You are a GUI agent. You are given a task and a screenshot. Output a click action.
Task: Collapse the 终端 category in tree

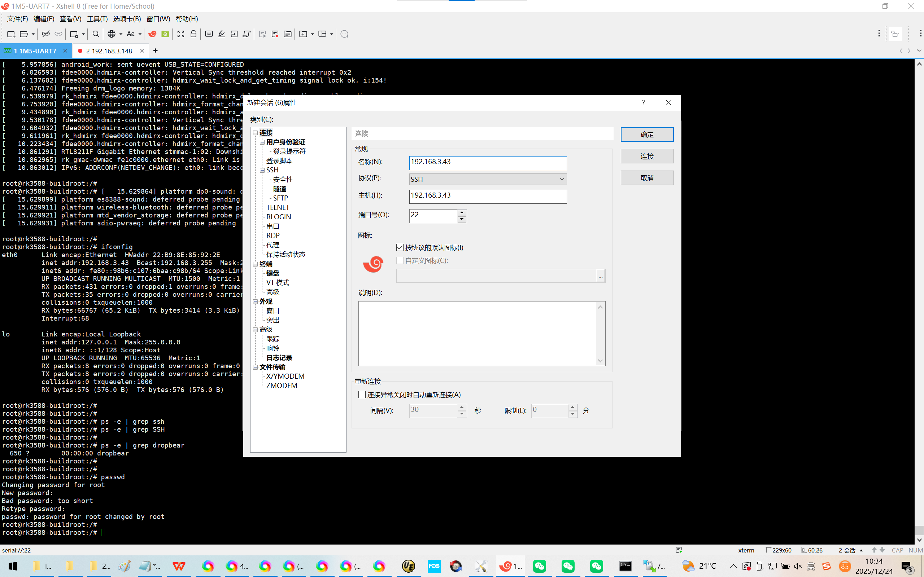point(256,264)
